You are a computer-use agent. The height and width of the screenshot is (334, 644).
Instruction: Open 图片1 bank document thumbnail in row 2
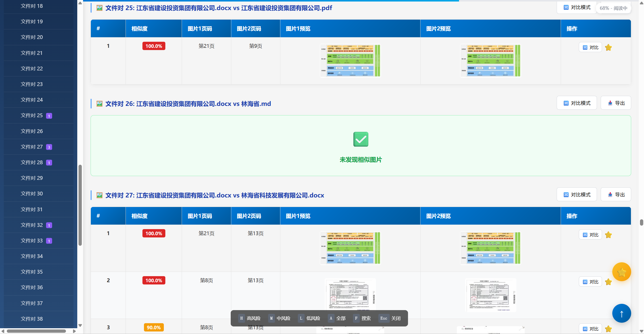[350, 295]
